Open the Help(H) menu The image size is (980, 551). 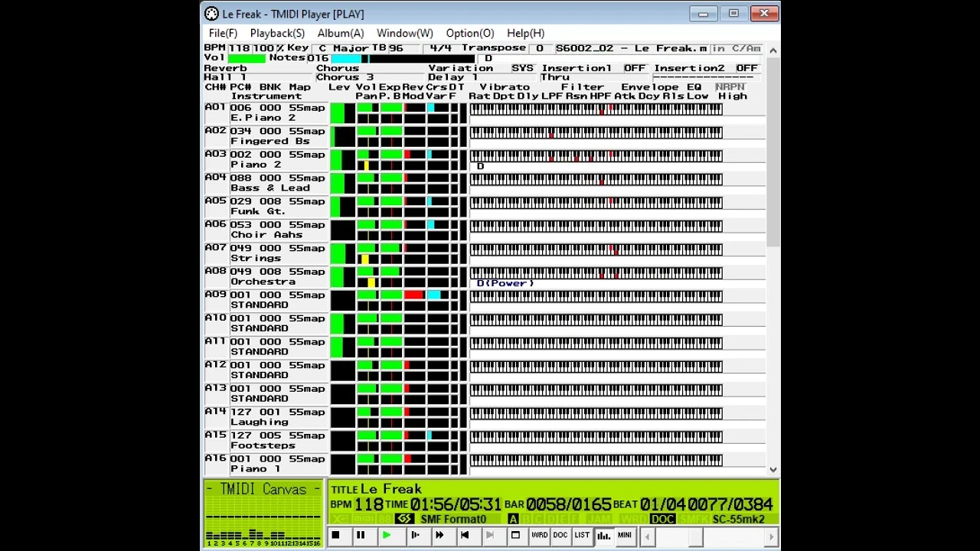point(525,33)
